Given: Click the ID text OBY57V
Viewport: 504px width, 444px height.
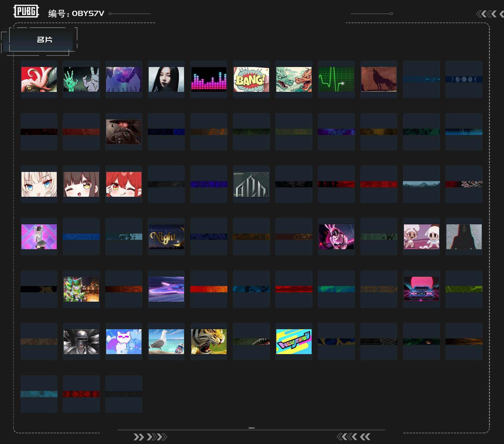Looking at the screenshot, I should click(x=88, y=13).
